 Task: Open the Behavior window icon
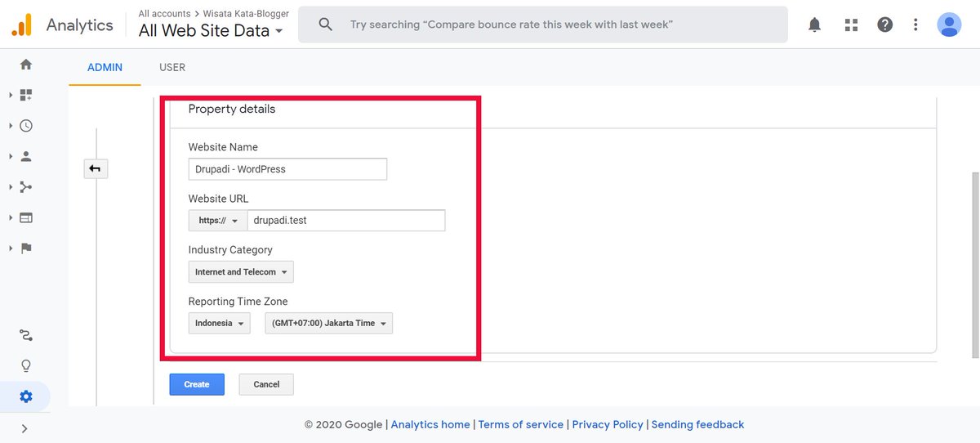(26, 217)
